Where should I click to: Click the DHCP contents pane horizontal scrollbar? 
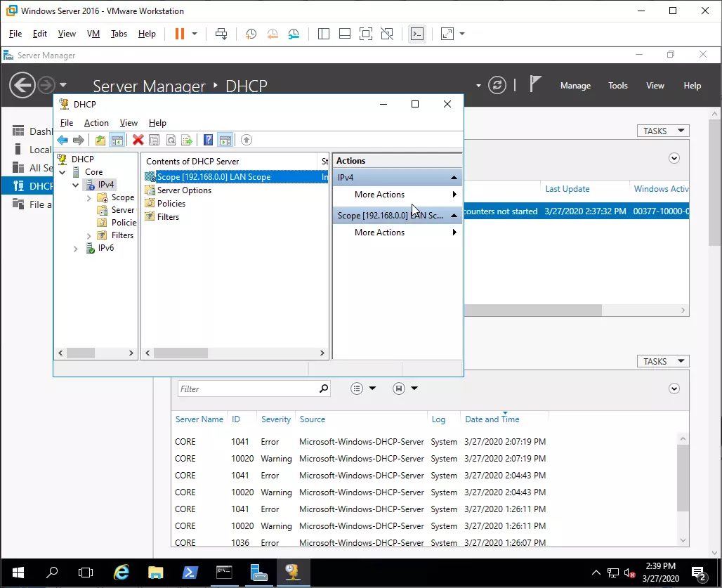180,353
